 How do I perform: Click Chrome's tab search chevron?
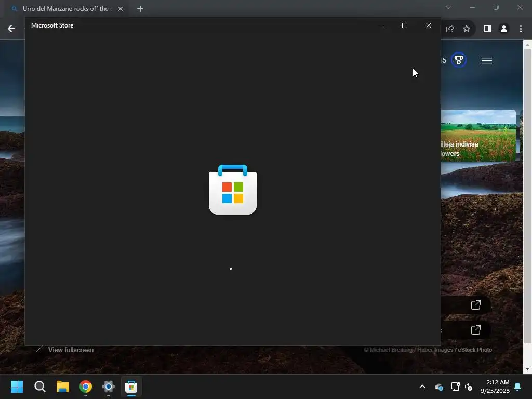pyautogui.click(x=448, y=7)
